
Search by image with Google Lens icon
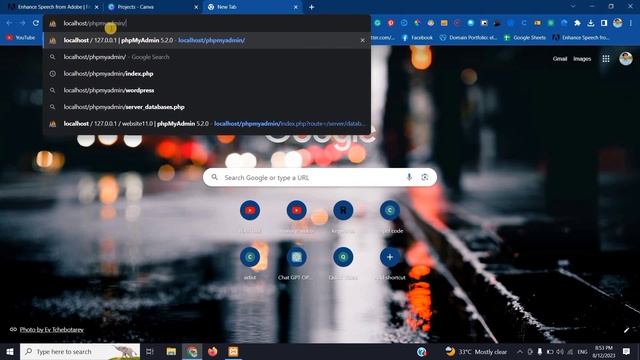click(x=424, y=177)
